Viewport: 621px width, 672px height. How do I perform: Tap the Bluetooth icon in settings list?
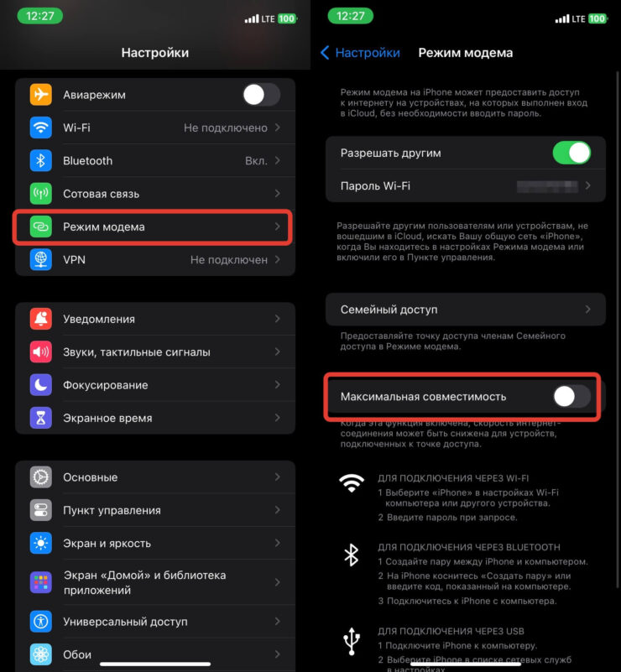41,160
